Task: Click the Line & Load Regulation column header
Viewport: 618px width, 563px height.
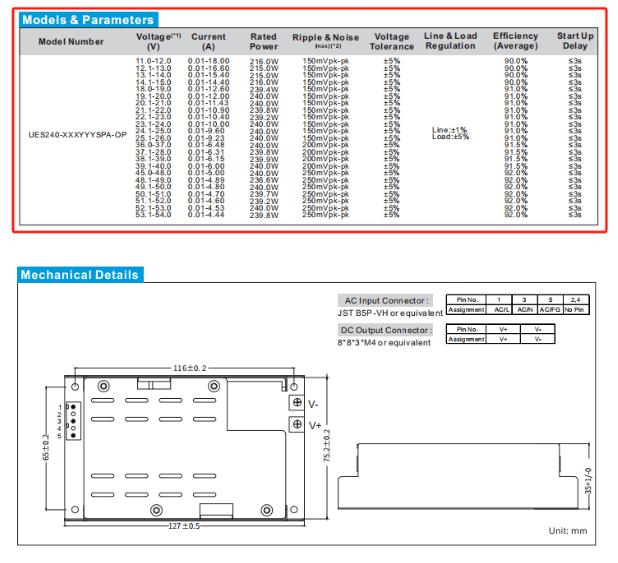Action: 450,41
